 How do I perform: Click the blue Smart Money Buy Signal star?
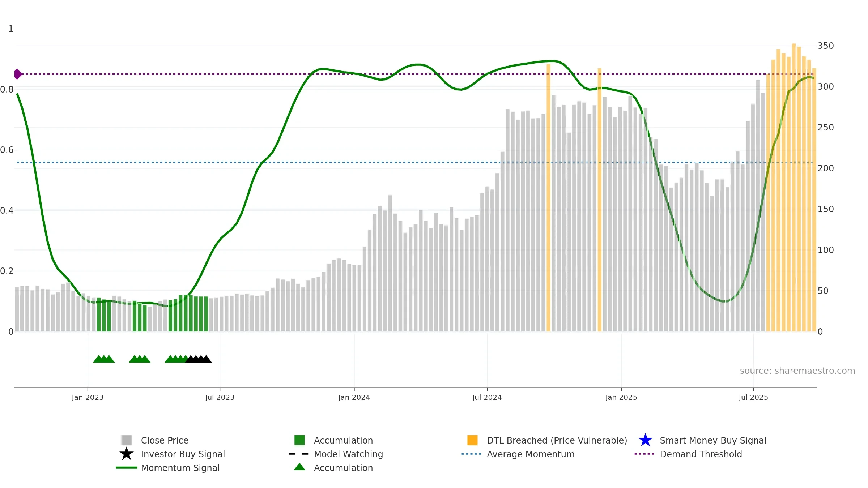click(x=645, y=440)
